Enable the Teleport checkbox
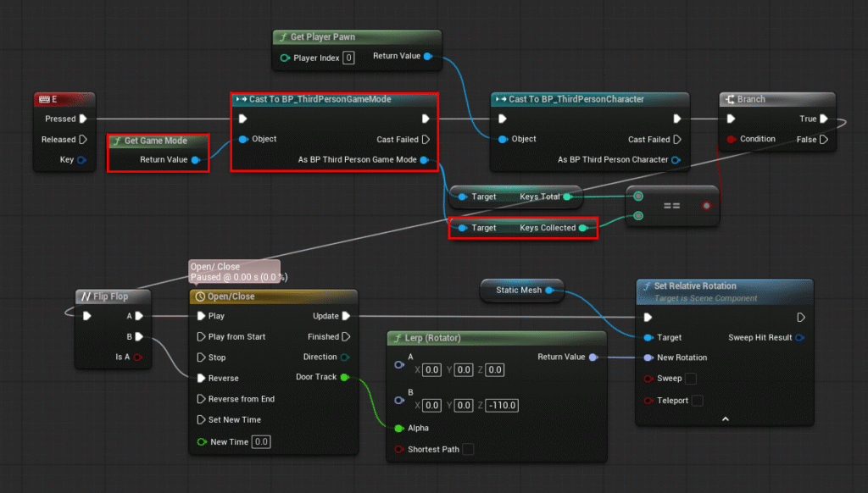 click(698, 401)
